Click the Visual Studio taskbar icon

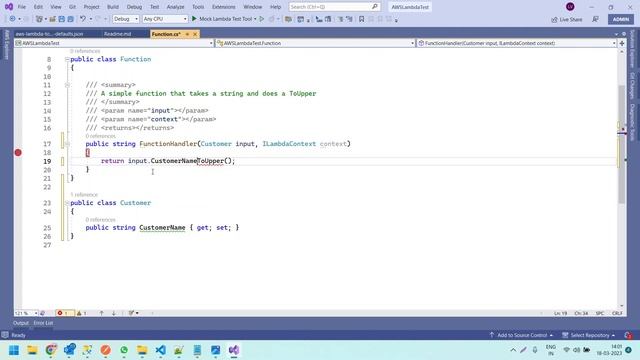tap(234, 350)
